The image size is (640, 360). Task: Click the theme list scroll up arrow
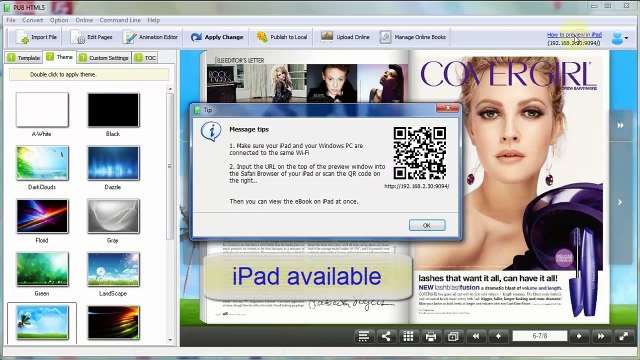click(x=170, y=89)
